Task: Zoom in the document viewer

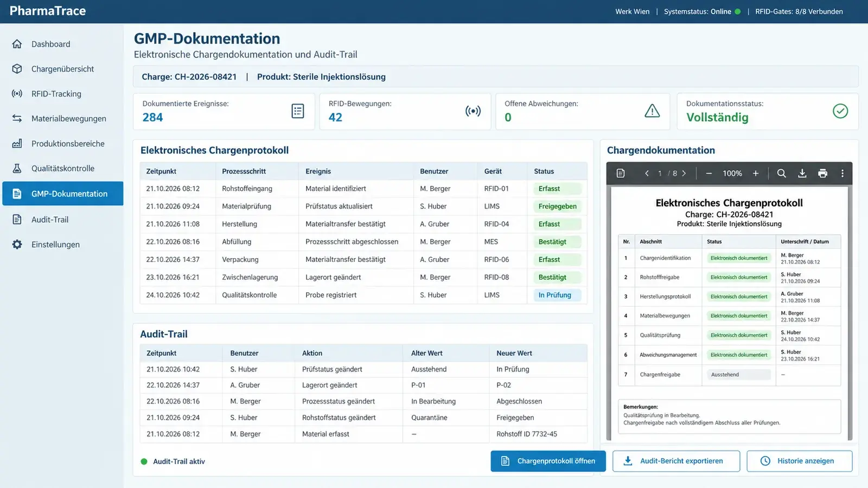Action: (756, 174)
